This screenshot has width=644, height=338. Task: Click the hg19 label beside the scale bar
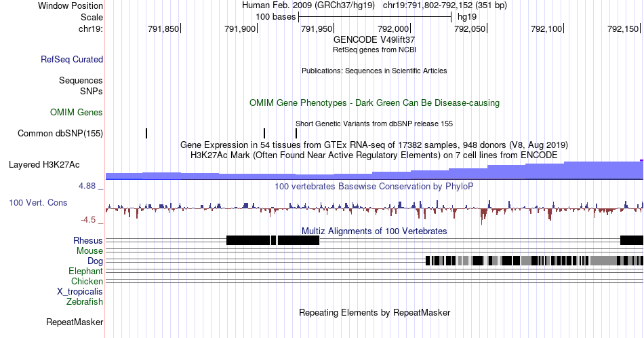coord(467,17)
